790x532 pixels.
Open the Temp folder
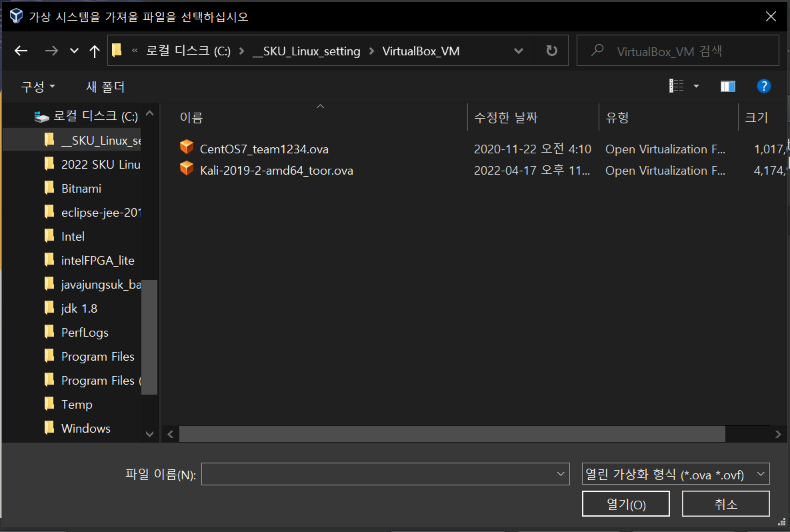[x=77, y=405]
